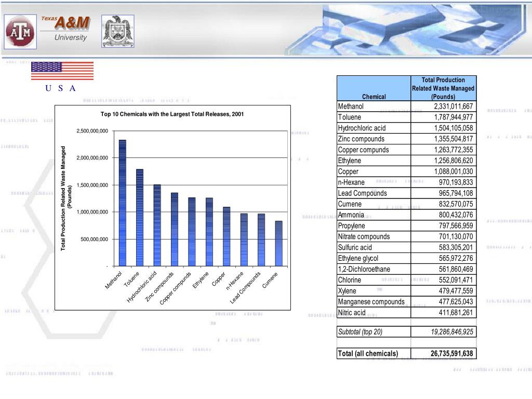532x399 pixels.
Task: Select the Lead Compounds cell in the table
Action: coord(374,193)
